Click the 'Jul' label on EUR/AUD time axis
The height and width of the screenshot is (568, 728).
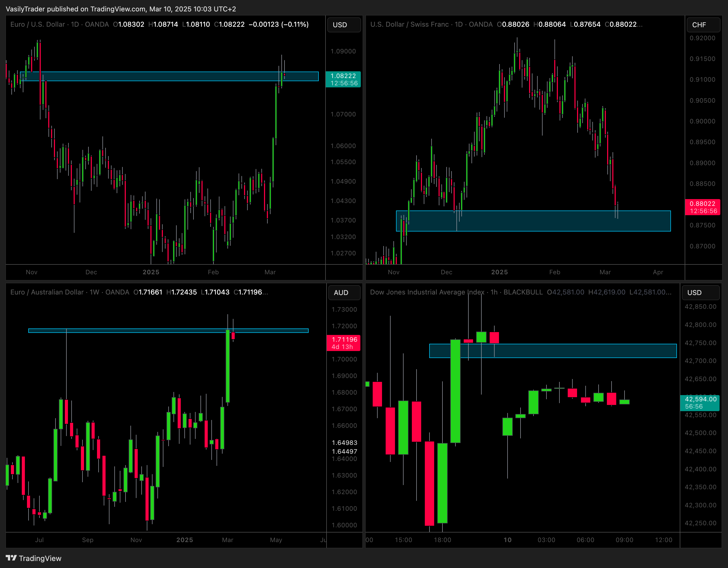39,540
